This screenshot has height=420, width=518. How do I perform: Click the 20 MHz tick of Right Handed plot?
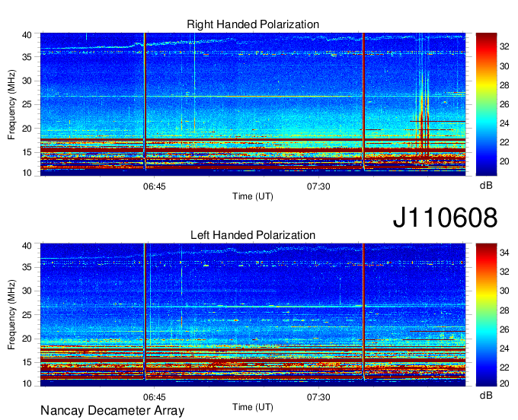(x=27, y=129)
